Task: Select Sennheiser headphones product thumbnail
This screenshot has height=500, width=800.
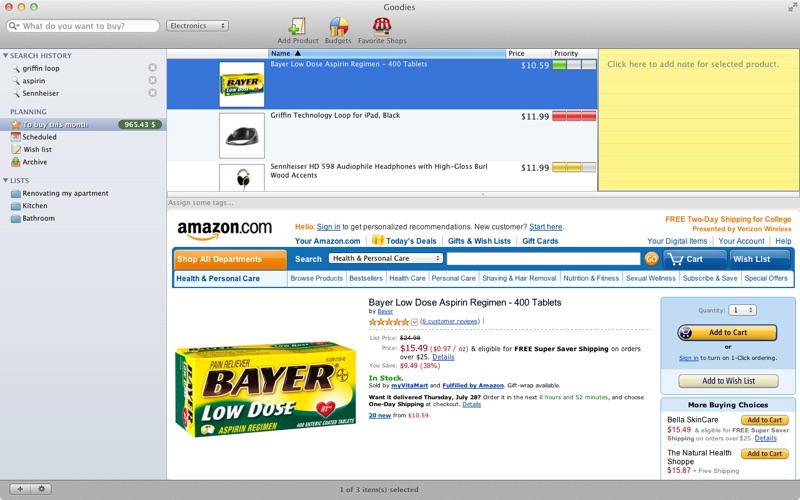Action: [242, 177]
